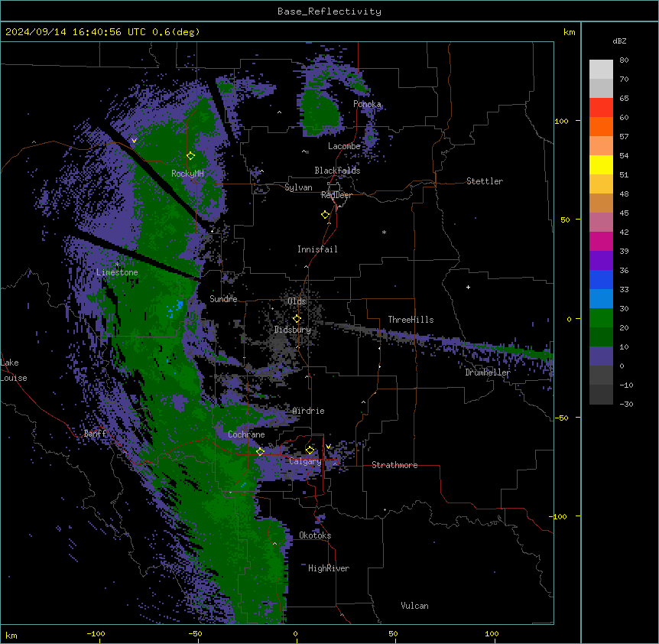Select the blue 33-36 dBZ legend swatch

coord(601,279)
